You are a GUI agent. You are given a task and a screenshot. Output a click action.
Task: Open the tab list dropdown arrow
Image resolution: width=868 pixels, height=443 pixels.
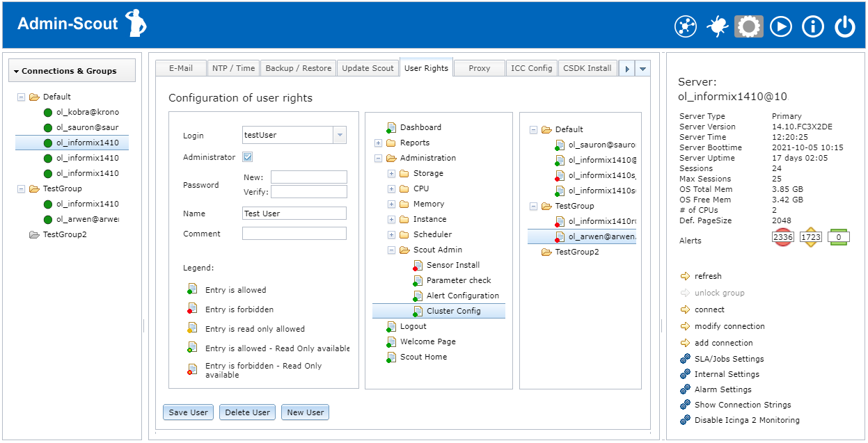coord(643,69)
